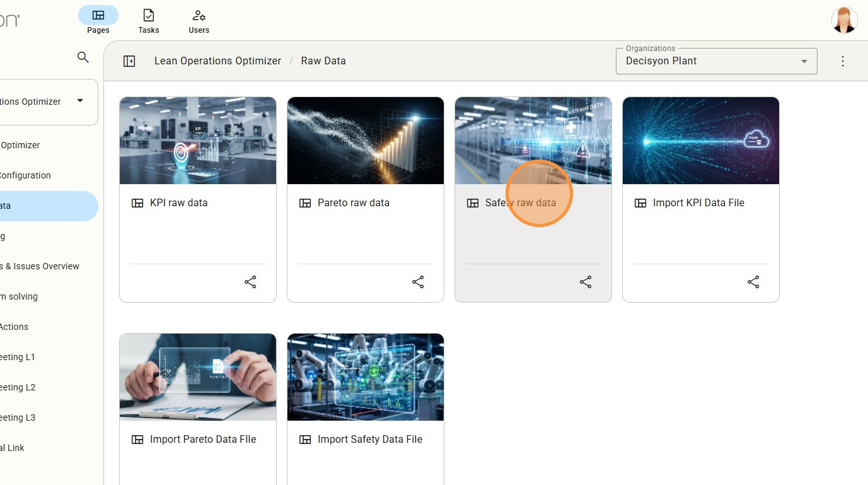Share the KPI raw data page

[x=250, y=282]
